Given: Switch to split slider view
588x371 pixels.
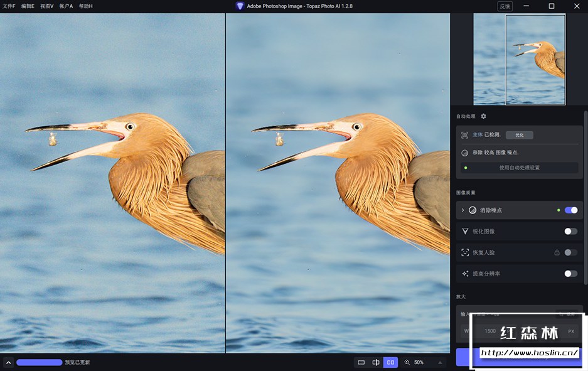Looking at the screenshot, I should coord(376,362).
